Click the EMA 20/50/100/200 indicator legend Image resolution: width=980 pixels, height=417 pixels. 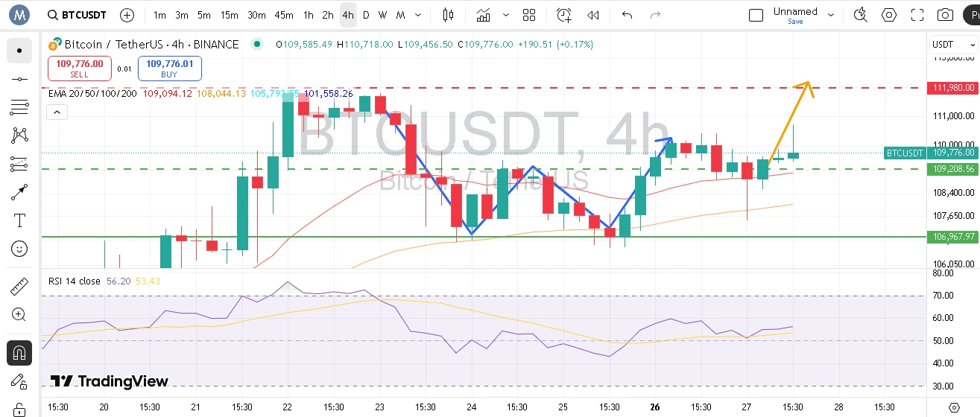pos(92,94)
